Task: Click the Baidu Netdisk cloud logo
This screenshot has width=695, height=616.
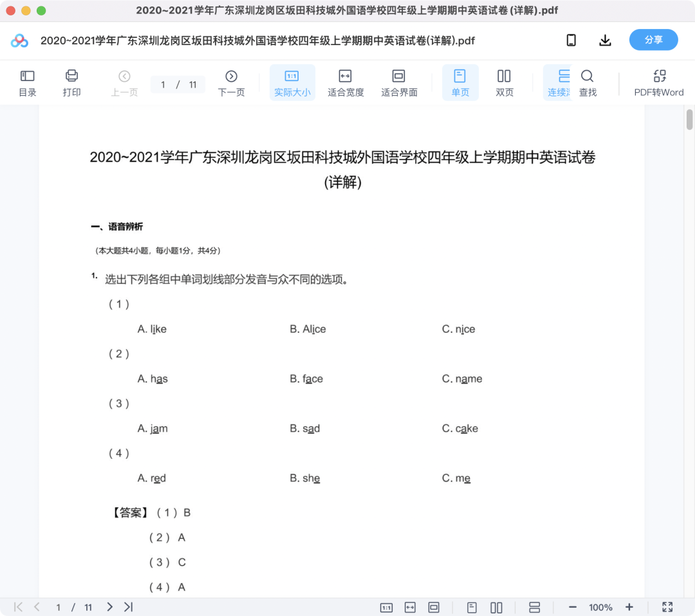Action: click(19, 41)
